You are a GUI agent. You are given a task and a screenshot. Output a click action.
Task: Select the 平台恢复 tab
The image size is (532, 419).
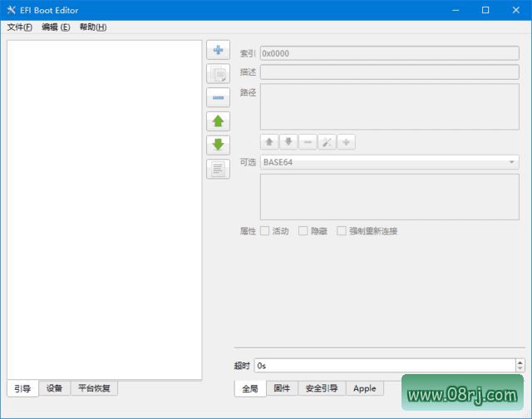(94, 388)
